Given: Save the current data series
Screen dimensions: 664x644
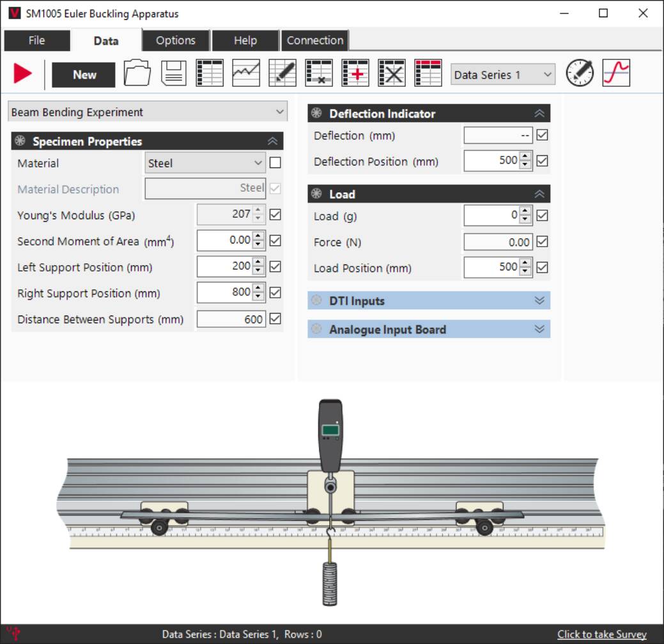Looking at the screenshot, I should point(173,73).
